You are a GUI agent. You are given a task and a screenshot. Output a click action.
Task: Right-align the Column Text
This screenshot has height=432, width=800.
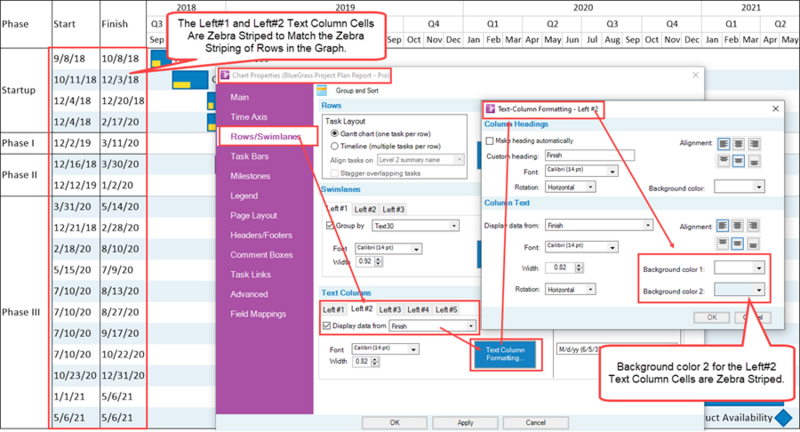point(753,225)
